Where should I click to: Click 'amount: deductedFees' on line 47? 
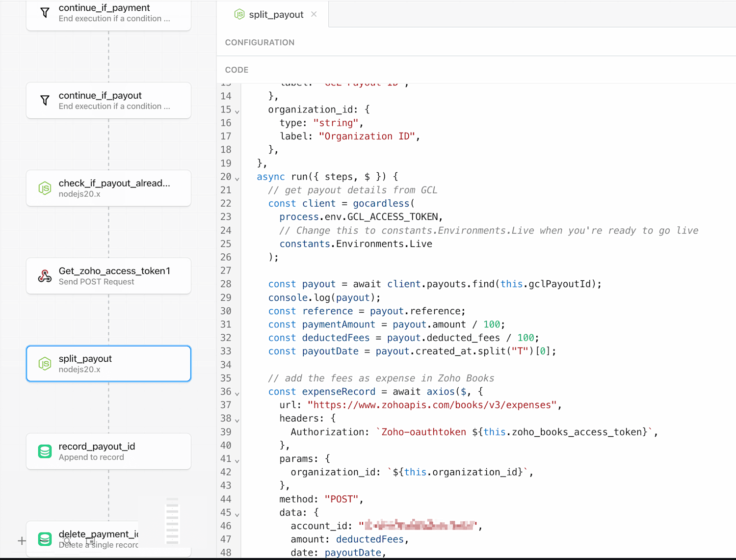349,539
